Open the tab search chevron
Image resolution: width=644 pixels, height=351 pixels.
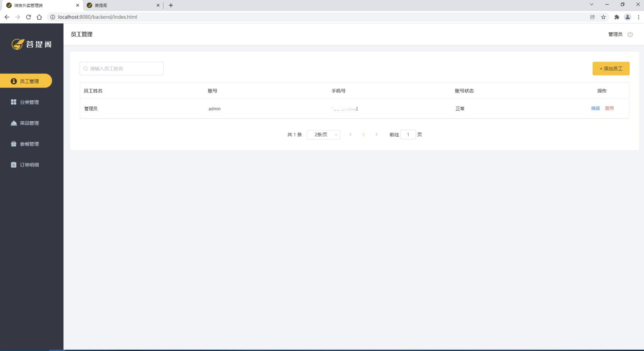pyautogui.click(x=592, y=5)
